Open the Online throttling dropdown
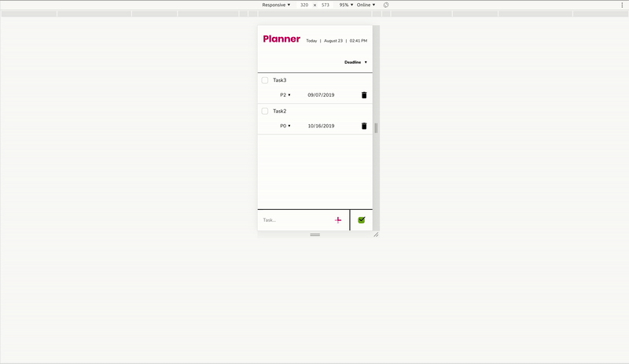 (366, 5)
